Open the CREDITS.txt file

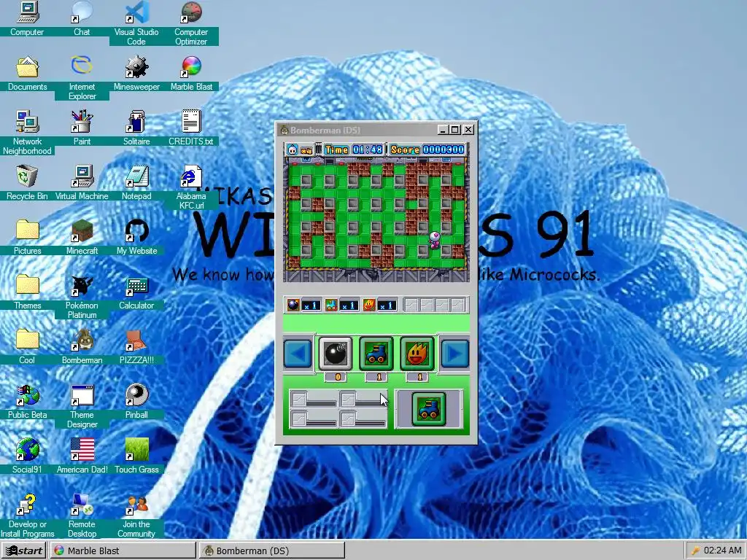tap(191, 128)
